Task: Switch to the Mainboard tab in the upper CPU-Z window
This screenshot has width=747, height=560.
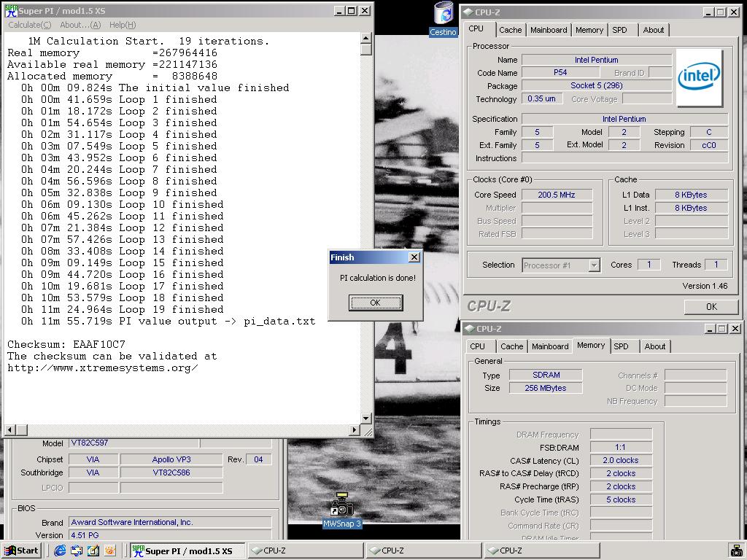Action: click(x=549, y=30)
